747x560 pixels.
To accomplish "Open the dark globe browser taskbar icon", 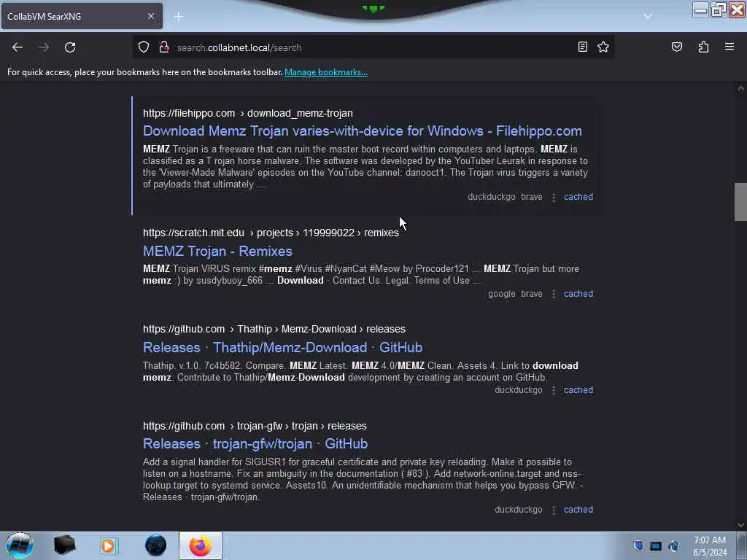I will [x=156, y=545].
